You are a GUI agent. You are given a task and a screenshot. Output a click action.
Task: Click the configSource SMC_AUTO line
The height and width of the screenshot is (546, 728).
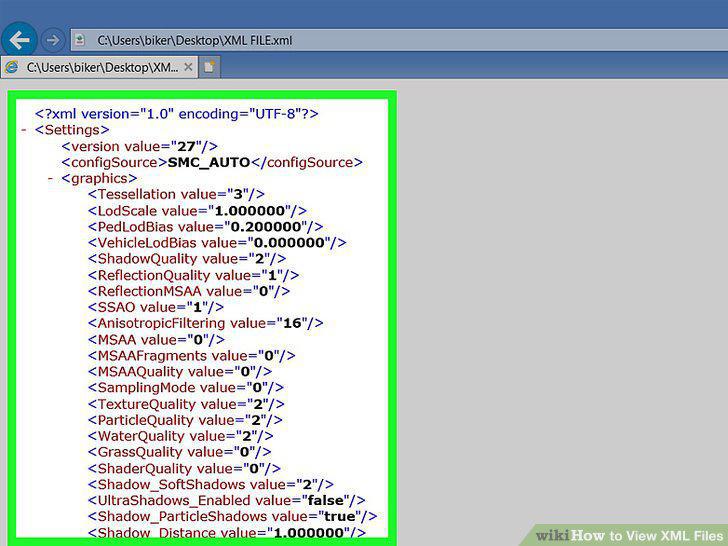212,162
